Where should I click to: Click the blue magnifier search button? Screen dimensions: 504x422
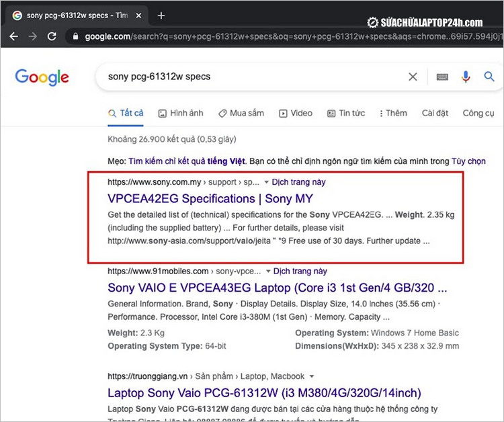coord(489,77)
